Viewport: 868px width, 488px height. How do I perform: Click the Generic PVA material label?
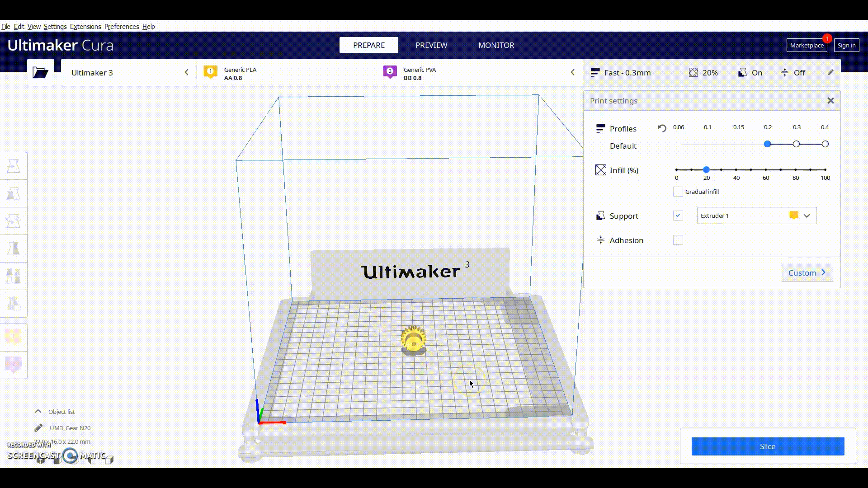(x=420, y=70)
